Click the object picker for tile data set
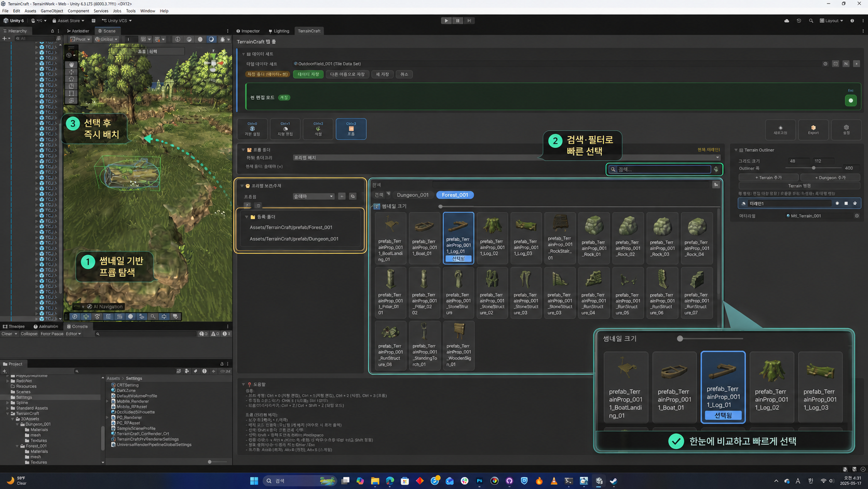The image size is (868, 489). pyautogui.click(x=825, y=64)
